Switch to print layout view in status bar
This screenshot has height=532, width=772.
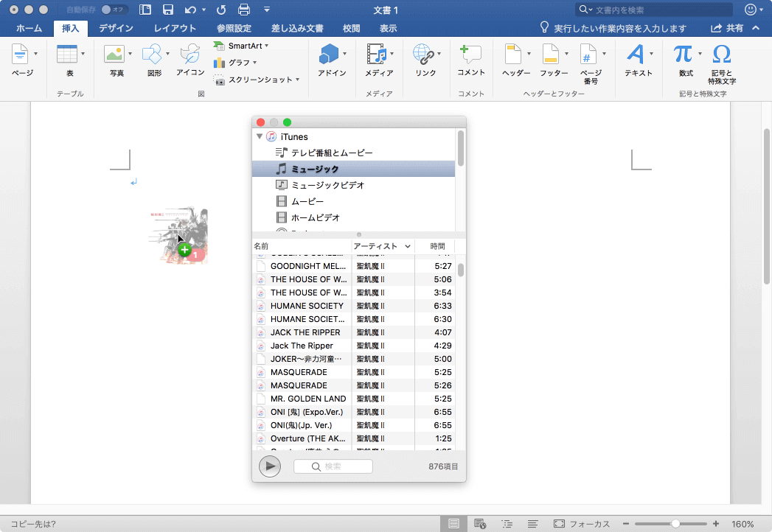click(453, 524)
